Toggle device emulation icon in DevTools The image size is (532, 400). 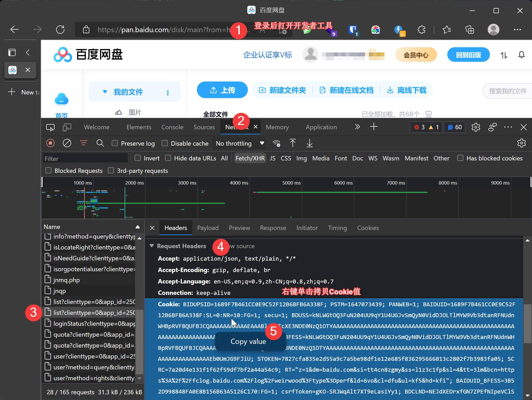coord(67,127)
